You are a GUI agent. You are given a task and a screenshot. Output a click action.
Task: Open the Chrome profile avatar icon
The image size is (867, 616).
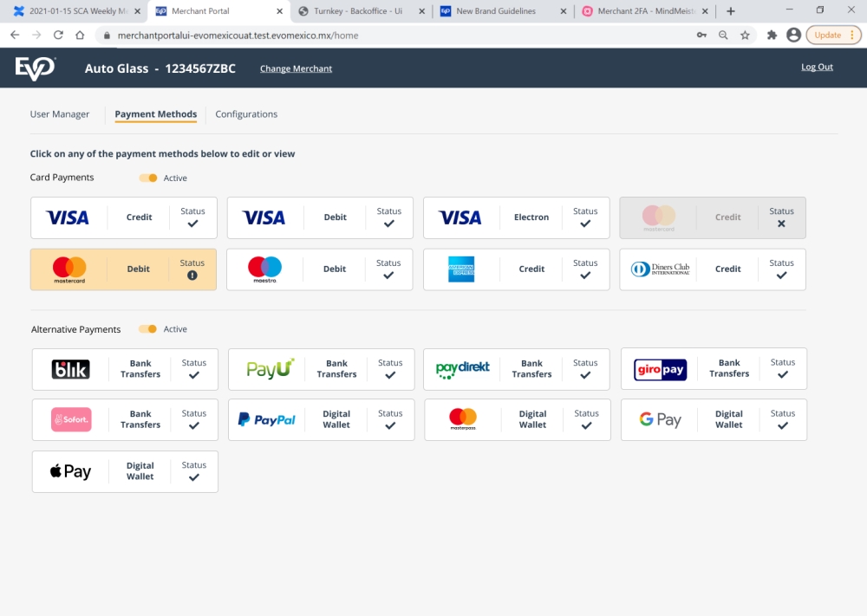(x=793, y=35)
